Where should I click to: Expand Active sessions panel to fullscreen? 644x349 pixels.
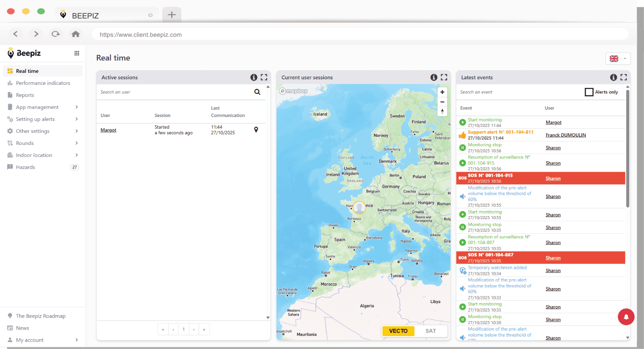264,77
